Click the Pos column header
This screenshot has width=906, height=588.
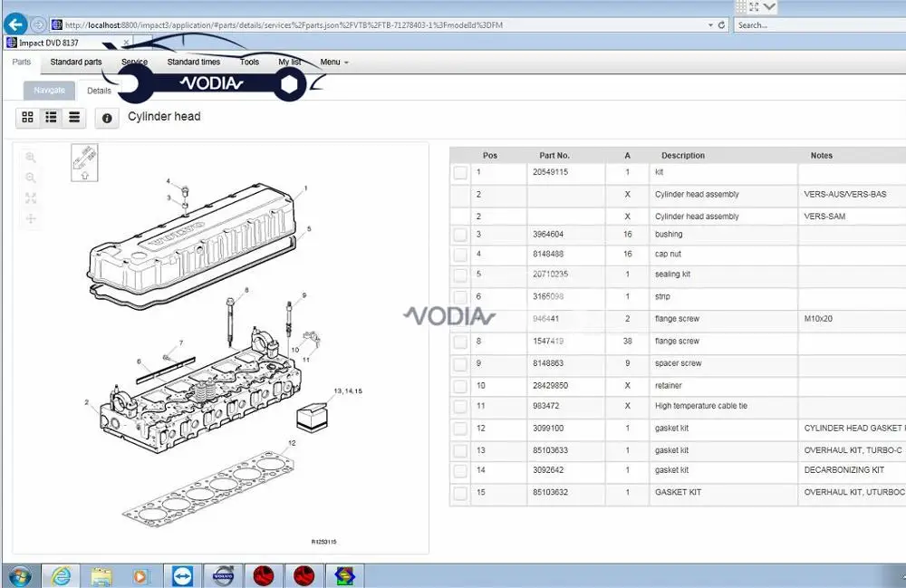(x=489, y=155)
